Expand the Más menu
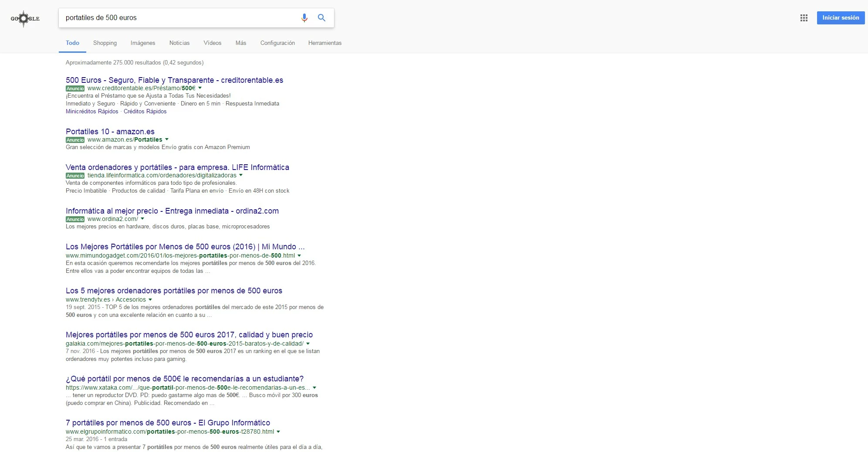 (241, 43)
